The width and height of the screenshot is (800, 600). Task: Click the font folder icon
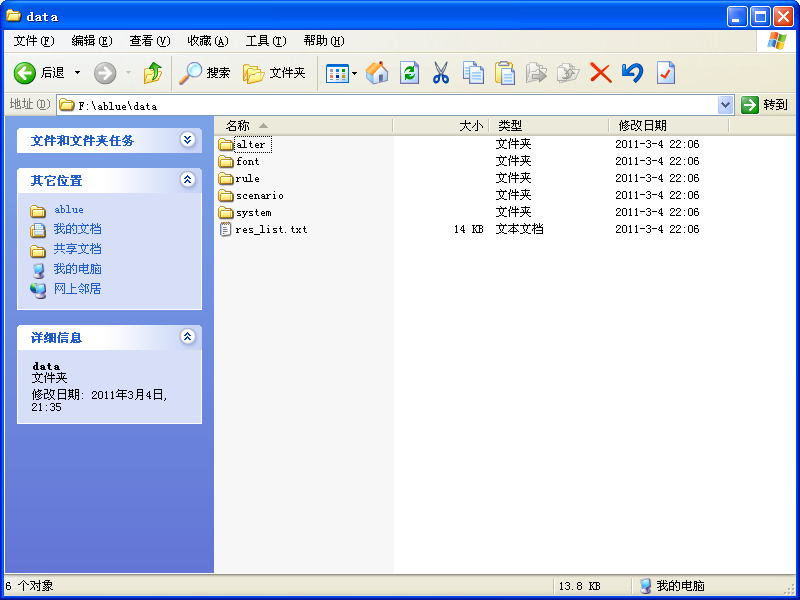click(226, 162)
